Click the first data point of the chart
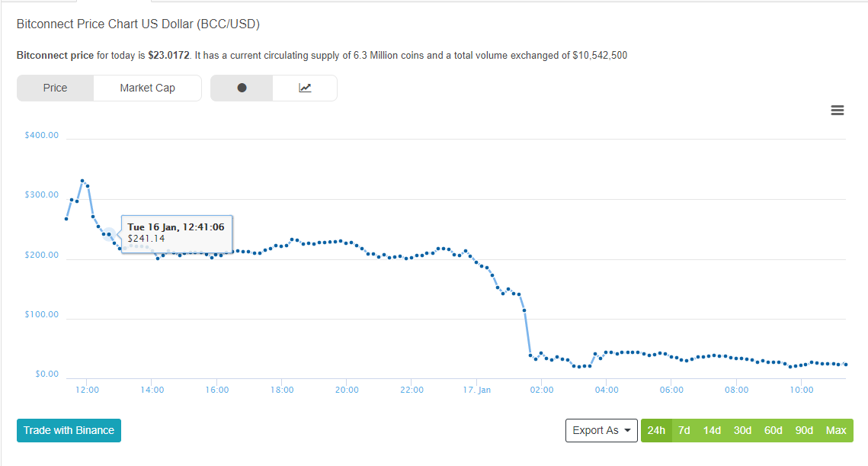 (x=66, y=220)
